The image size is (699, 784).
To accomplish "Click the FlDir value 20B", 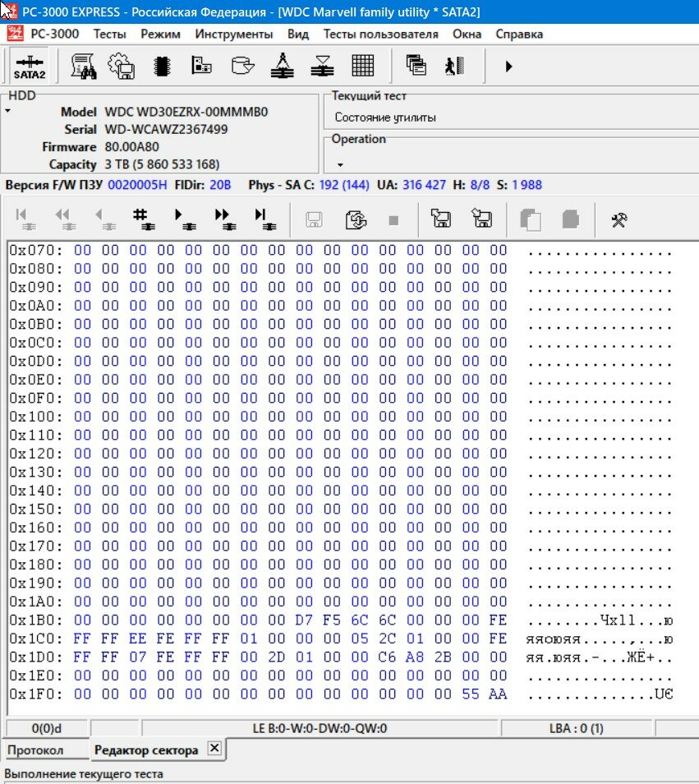I will 220,185.
